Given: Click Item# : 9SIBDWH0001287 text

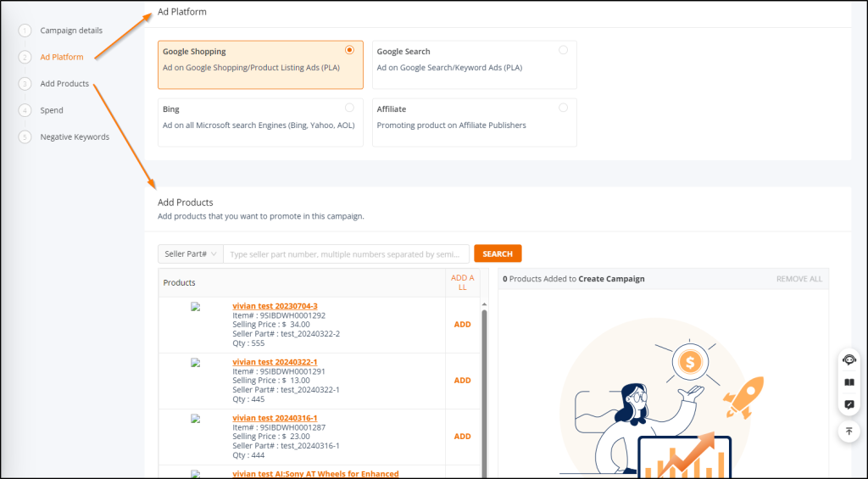Looking at the screenshot, I should coord(279,427).
